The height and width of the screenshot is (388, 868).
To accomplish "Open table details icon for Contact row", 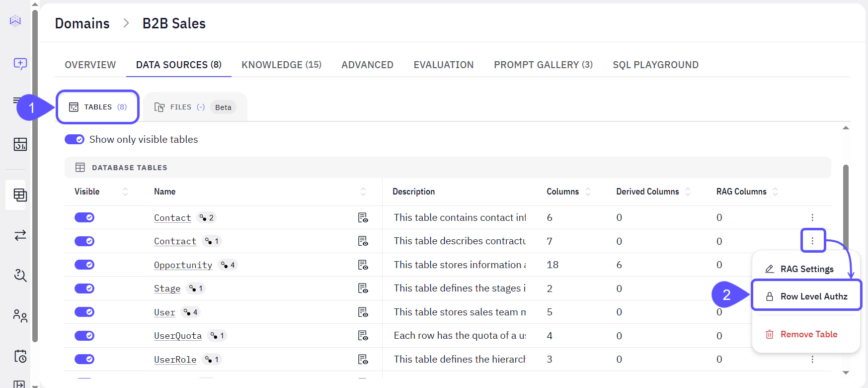I will [x=363, y=217].
